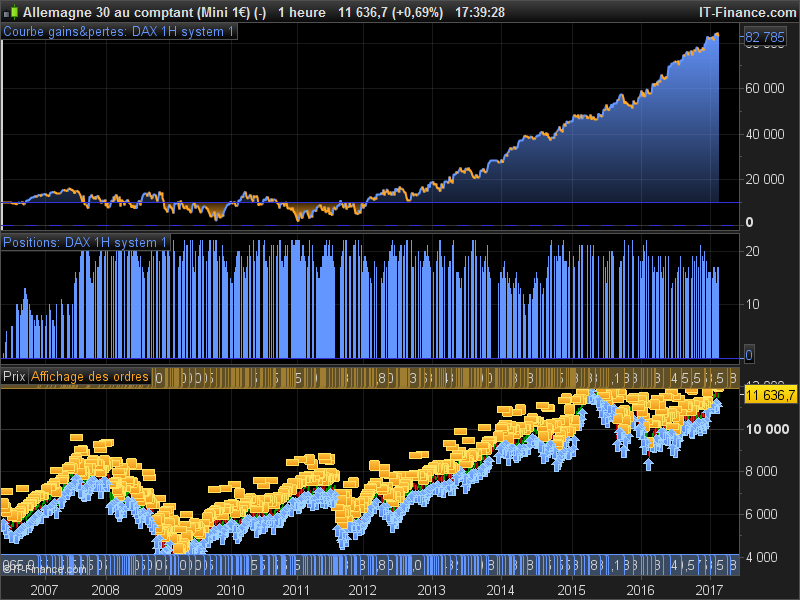Click the 2016 year label on the time axis
Screen dimensions: 800x600
640,590
